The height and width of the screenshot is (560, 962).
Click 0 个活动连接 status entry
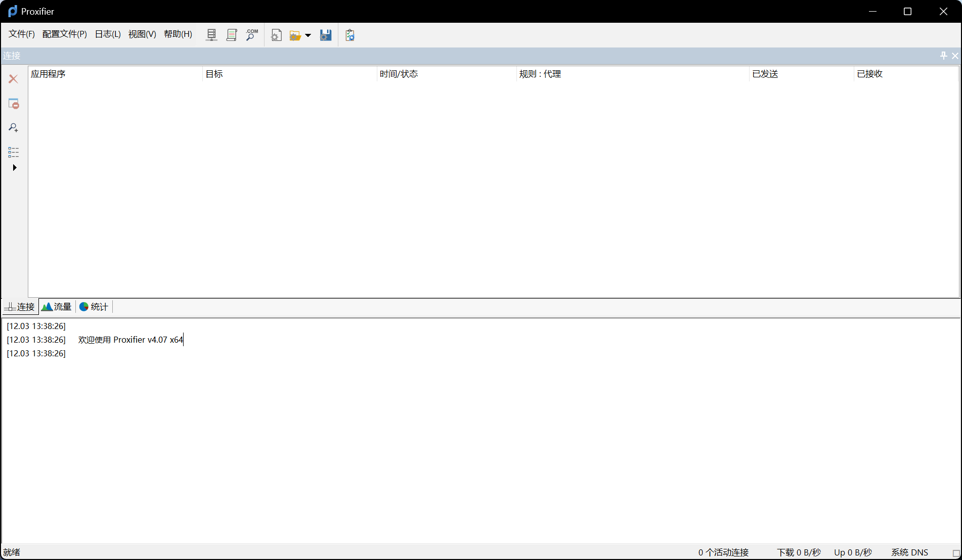(x=723, y=552)
